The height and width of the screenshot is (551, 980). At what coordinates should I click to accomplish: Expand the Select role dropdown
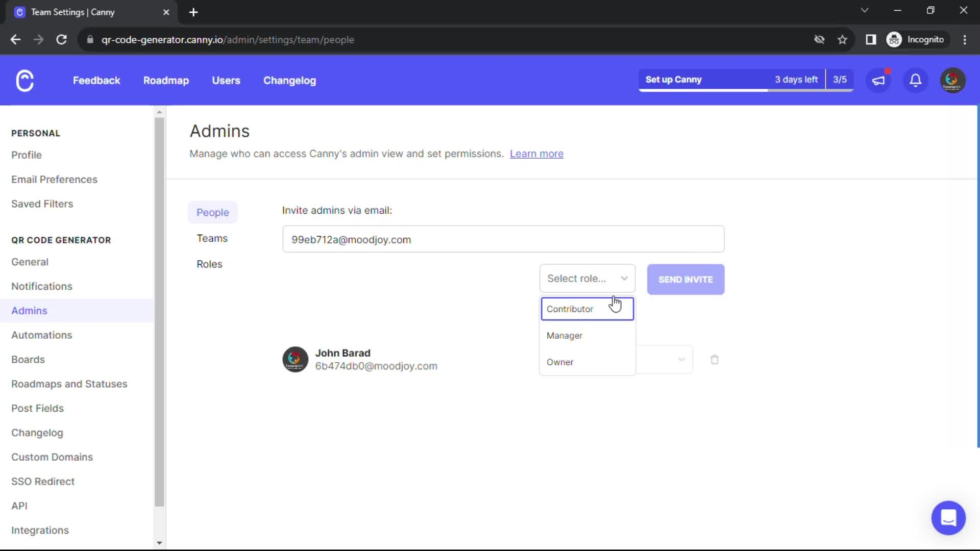[x=587, y=278]
